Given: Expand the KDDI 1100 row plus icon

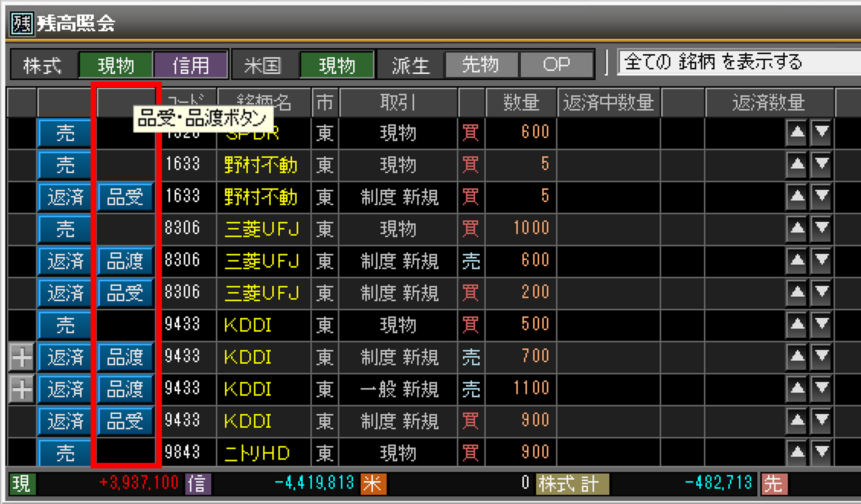Looking at the screenshot, I should (21, 389).
